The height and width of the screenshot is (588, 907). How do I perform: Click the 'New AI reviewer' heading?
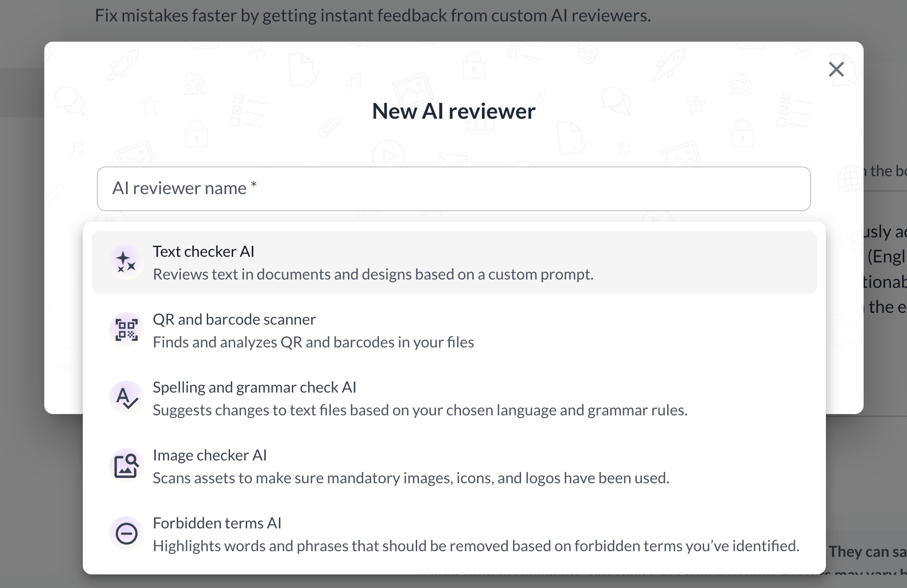click(453, 111)
